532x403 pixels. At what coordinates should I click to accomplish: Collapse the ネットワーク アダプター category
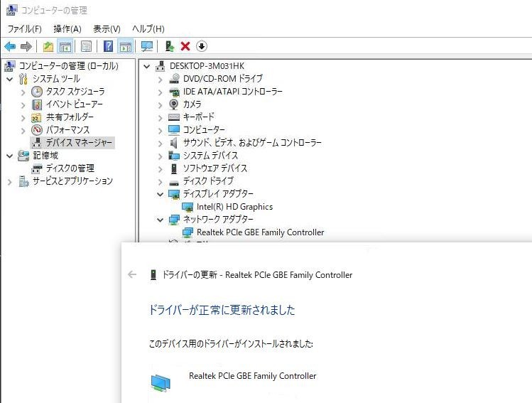(160, 220)
